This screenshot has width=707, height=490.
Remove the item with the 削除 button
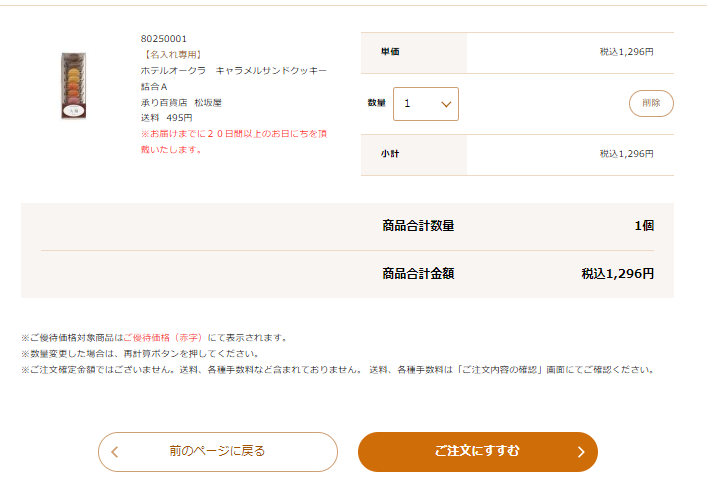651,103
